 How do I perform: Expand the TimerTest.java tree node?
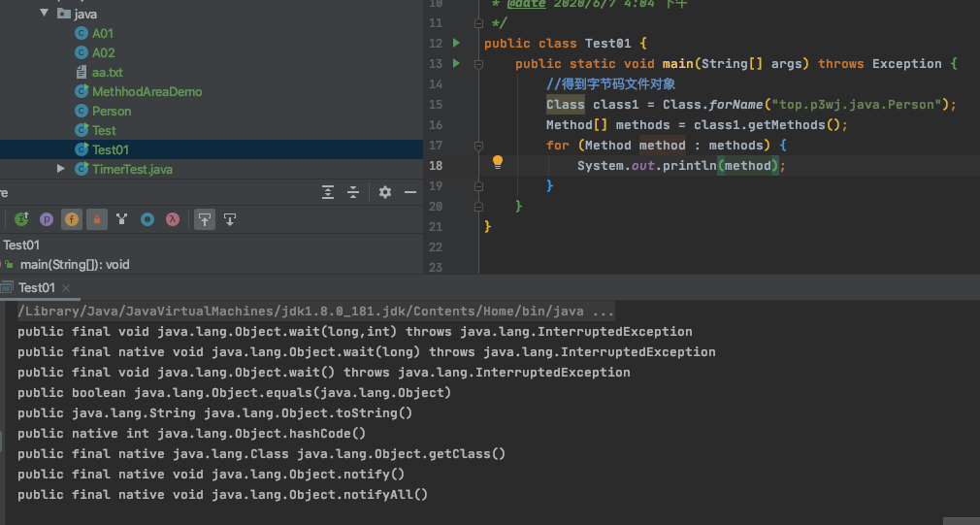click(60, 169)
